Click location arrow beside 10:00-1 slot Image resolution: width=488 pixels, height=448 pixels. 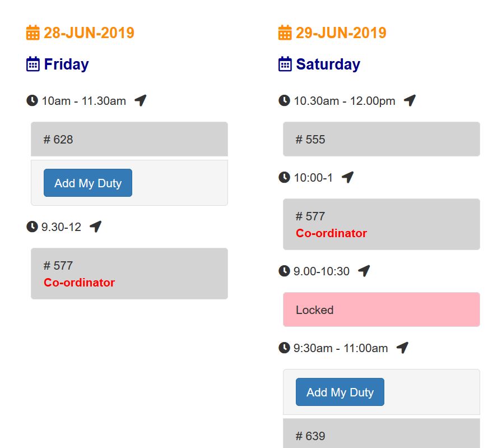pyautogui.click(x=347, y=178)
